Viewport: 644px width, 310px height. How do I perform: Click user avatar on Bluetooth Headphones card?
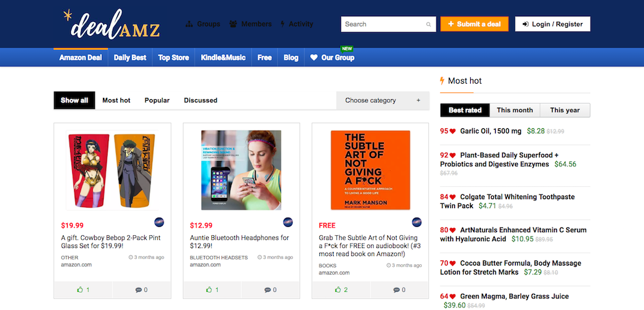pos(288,222)
